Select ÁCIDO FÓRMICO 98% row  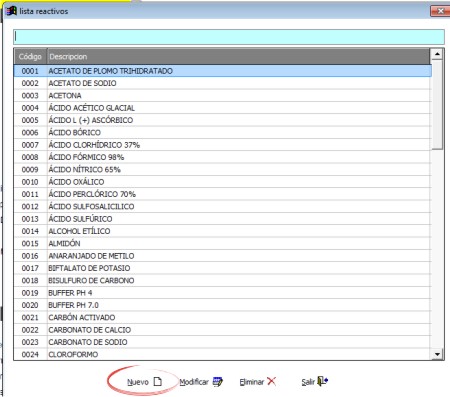tap(222, 157)
